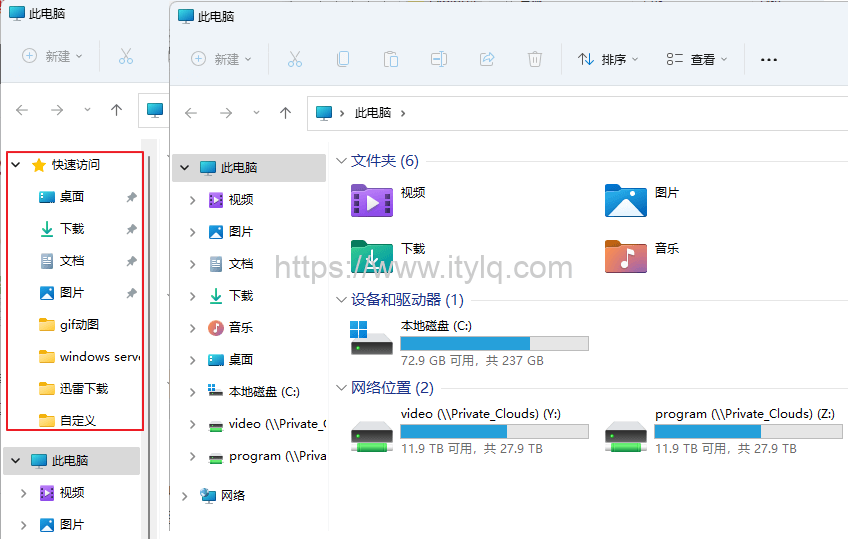848x539 pixels.
Task: Click the Delete trash icon
Action: [x=534, y=59]
